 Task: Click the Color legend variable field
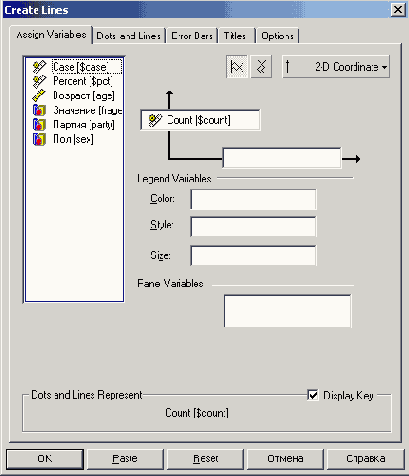click(x=253, y=199)
